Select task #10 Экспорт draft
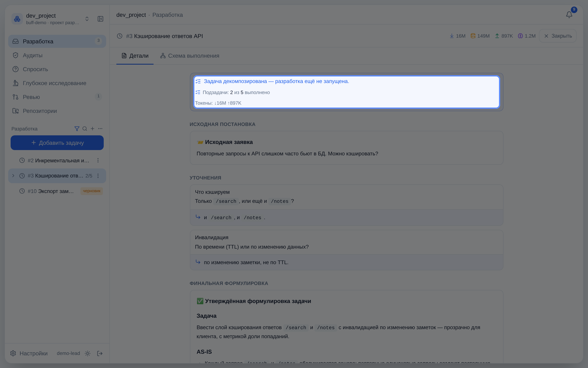588x368 pixels. tap(57, 191)
